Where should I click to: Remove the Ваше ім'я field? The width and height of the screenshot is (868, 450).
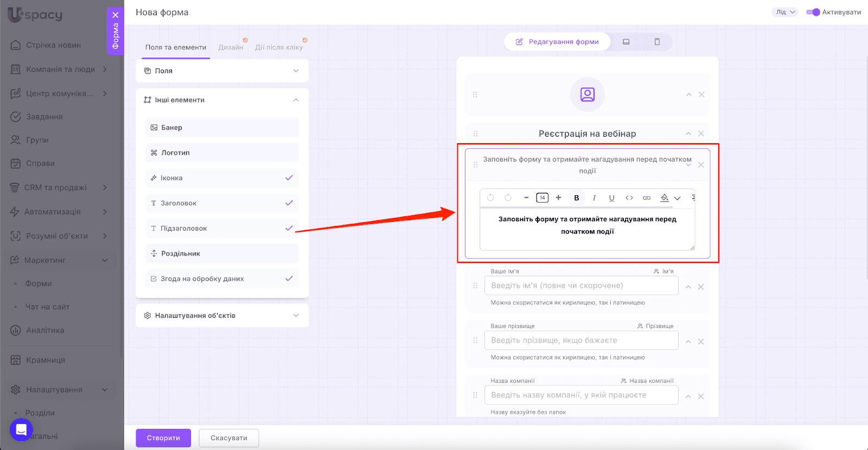(701, 287)
